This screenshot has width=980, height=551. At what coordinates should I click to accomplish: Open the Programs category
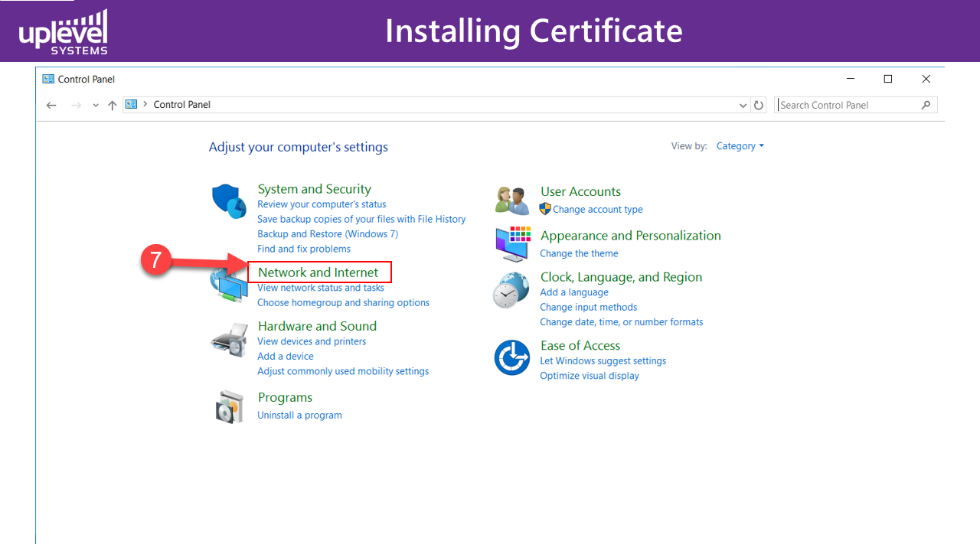(285, 397)
